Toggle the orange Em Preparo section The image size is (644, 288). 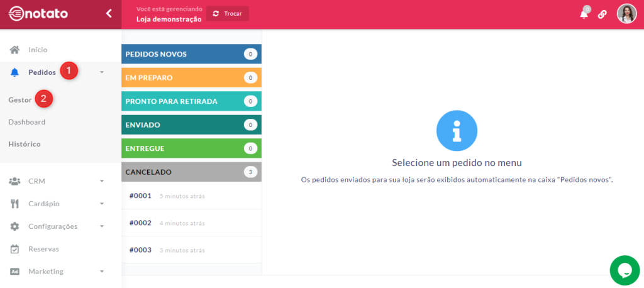[191, 78]
